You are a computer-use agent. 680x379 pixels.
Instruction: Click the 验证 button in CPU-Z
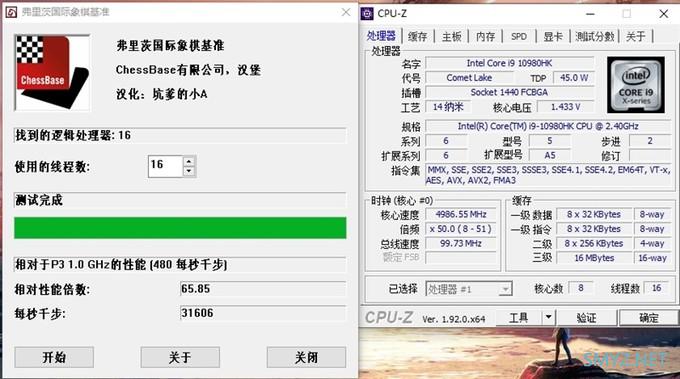click(x=586, y=318)
